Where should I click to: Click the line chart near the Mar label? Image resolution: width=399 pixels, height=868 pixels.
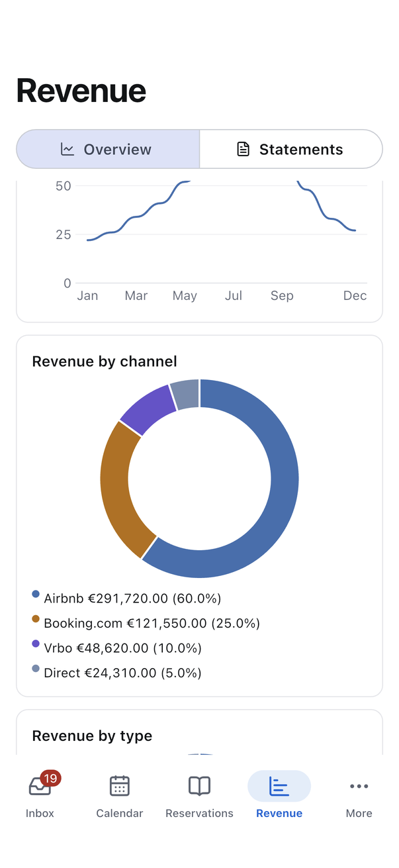click(x=136, y=217)
